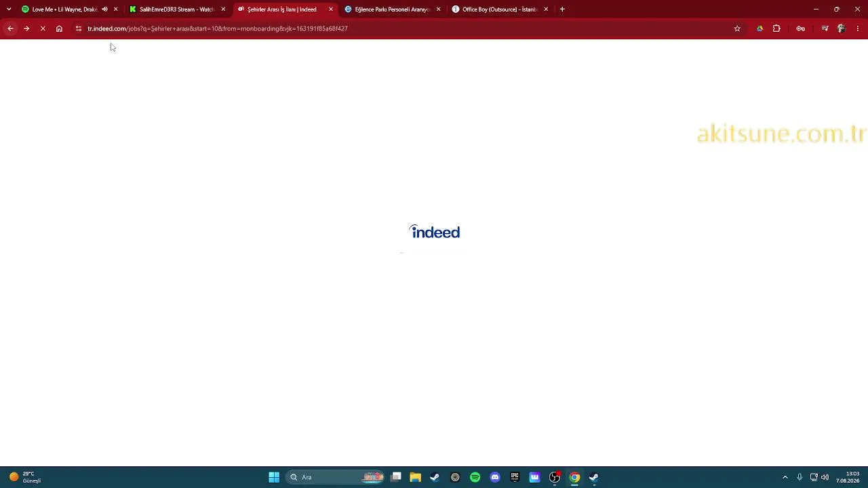Screen dimensions: 868x488
Task: Stop loading the Indeed page
Action: (x=43, y=28)
